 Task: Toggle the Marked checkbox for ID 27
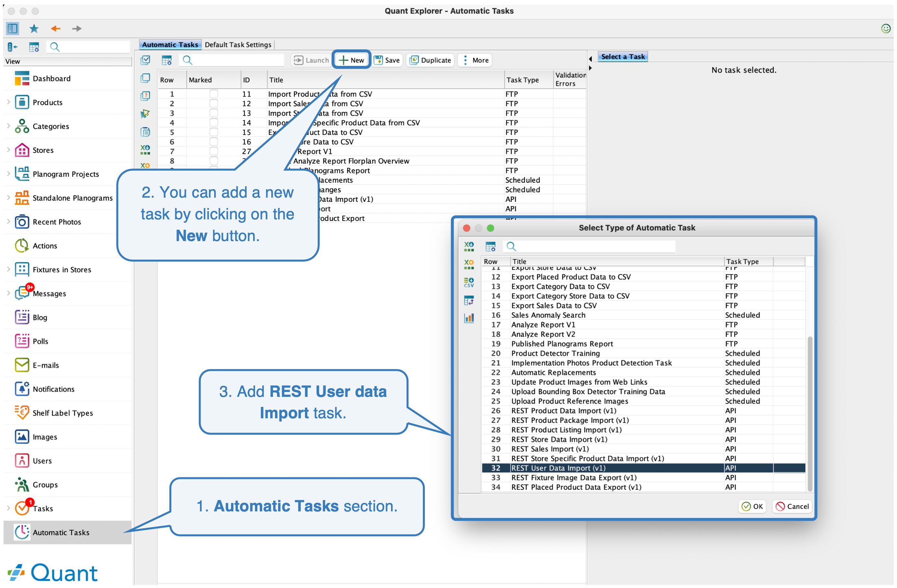pos(214,151)
